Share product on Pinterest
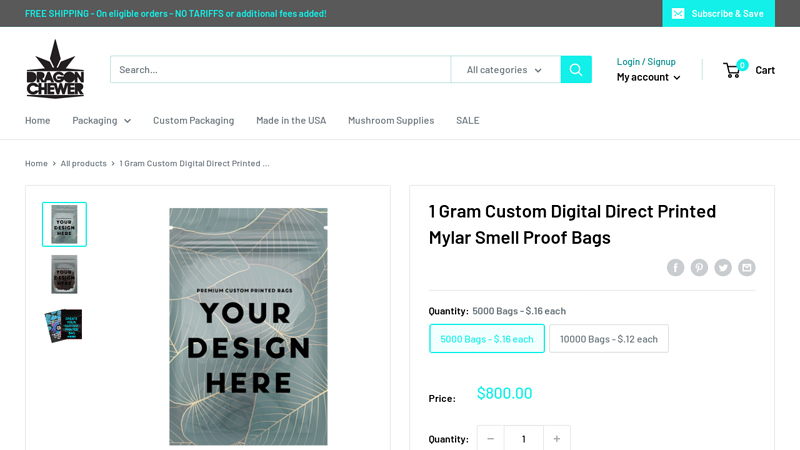 [699, 267]
